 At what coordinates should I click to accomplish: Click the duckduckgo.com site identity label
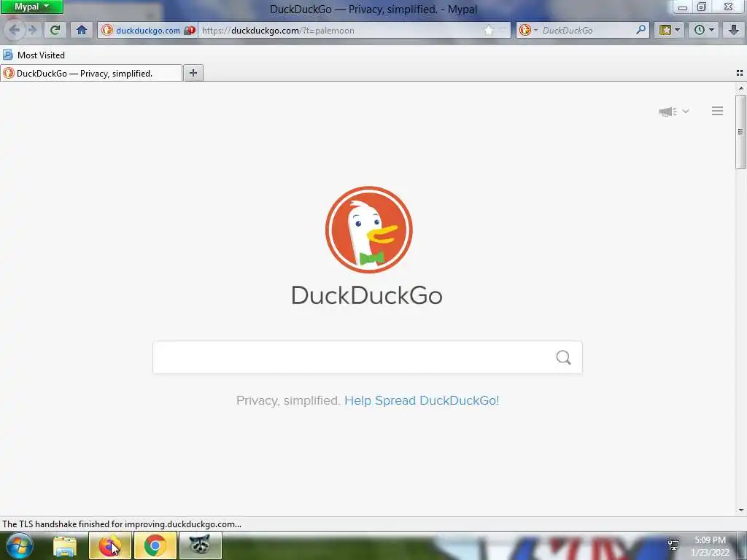[147, 31]
